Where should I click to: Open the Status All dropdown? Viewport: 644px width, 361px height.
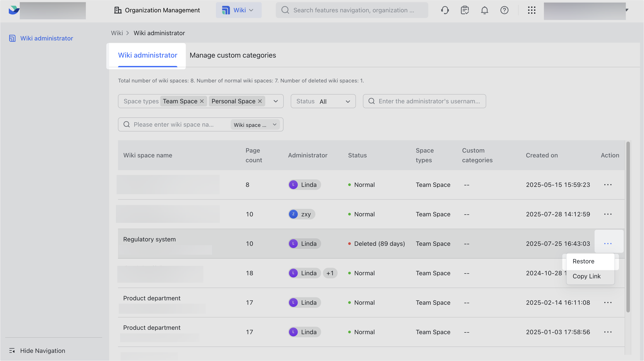click(x=323, y=101)
